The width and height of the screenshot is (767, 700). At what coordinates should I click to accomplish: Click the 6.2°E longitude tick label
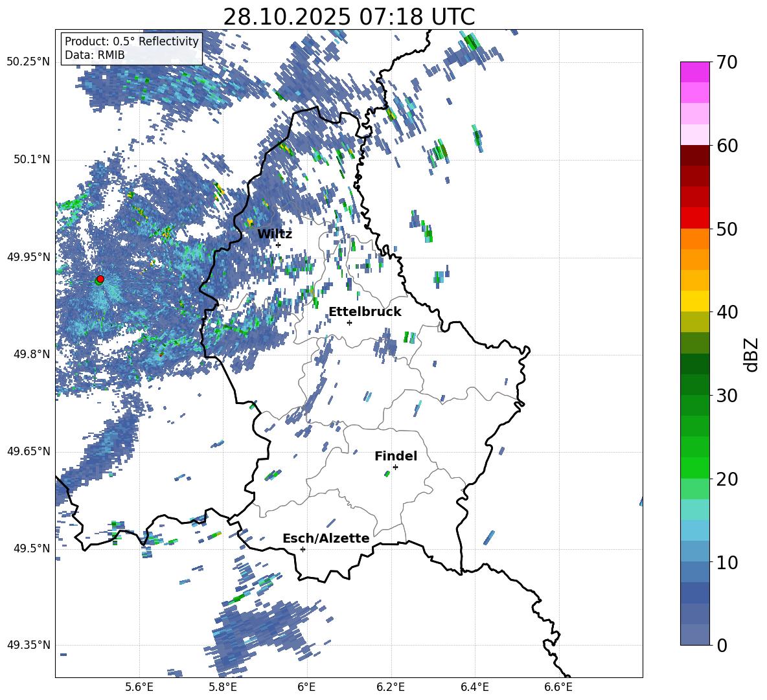point(391,687)
